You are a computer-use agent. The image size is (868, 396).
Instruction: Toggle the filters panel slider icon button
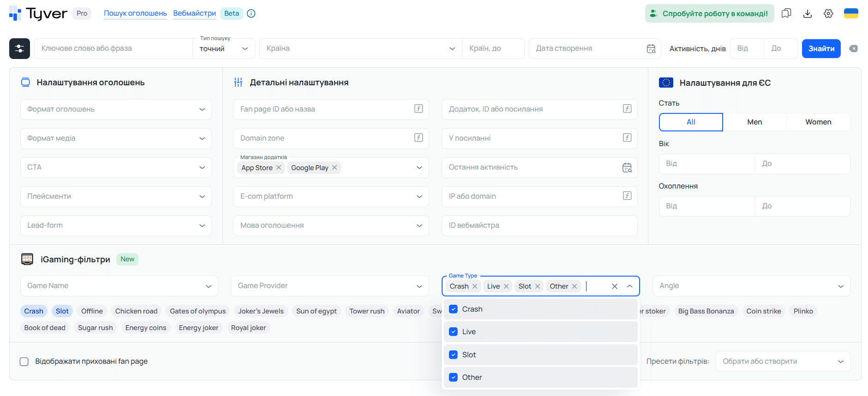tap(19, 48)
